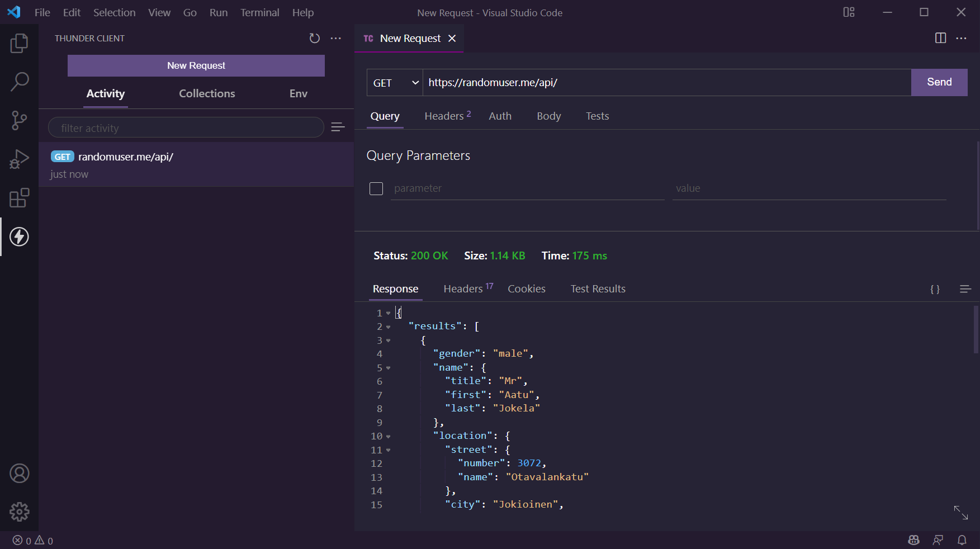
Task: Open the Explorer files icon
Action: point(19,43)
